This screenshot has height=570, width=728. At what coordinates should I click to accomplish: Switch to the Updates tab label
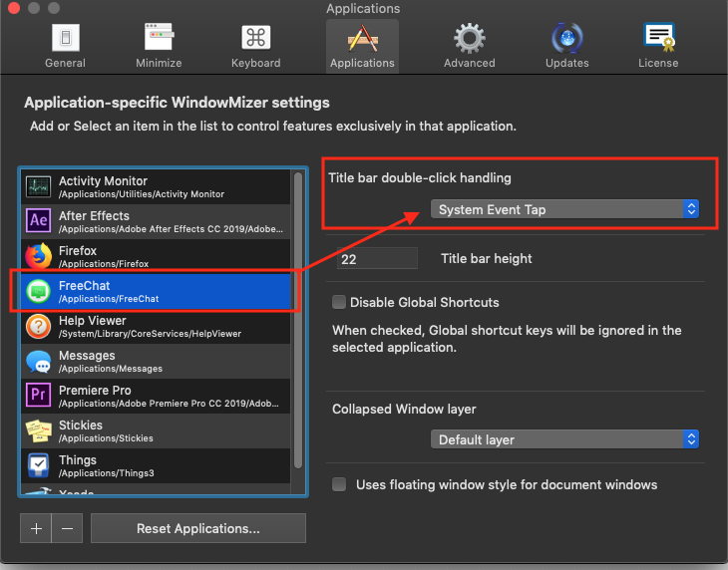click(566, 63)
